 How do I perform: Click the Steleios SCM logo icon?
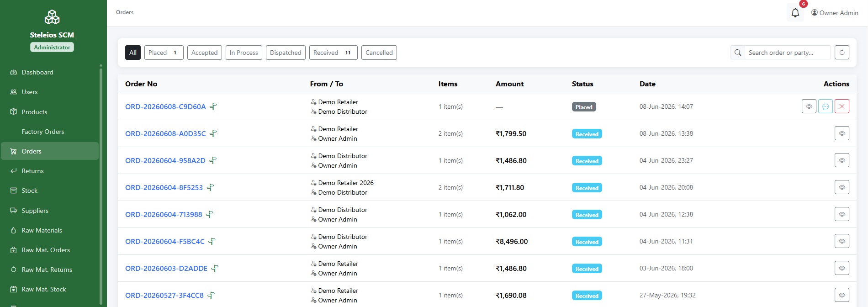(52, 17)
